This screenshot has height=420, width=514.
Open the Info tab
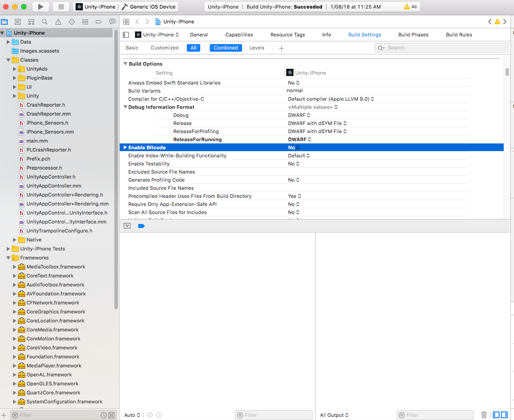[x=326, y=35]
